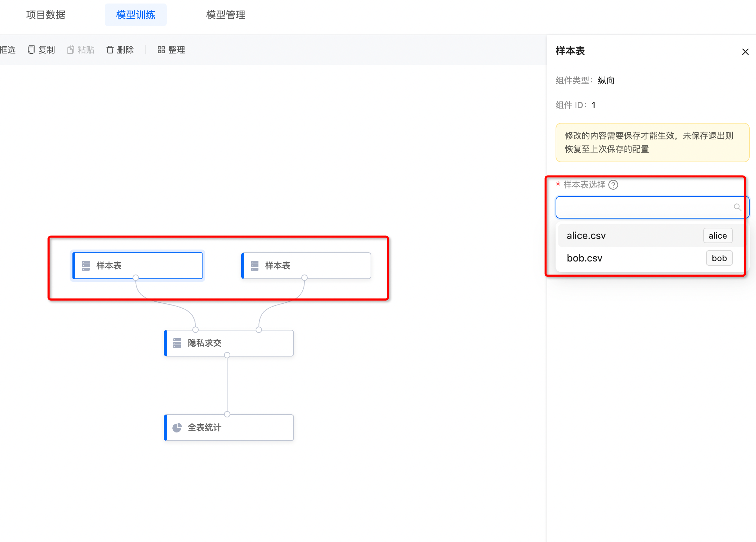756x542 pixels.
Task: Click the input port on top of 全表统计
Action: (227, 414)
